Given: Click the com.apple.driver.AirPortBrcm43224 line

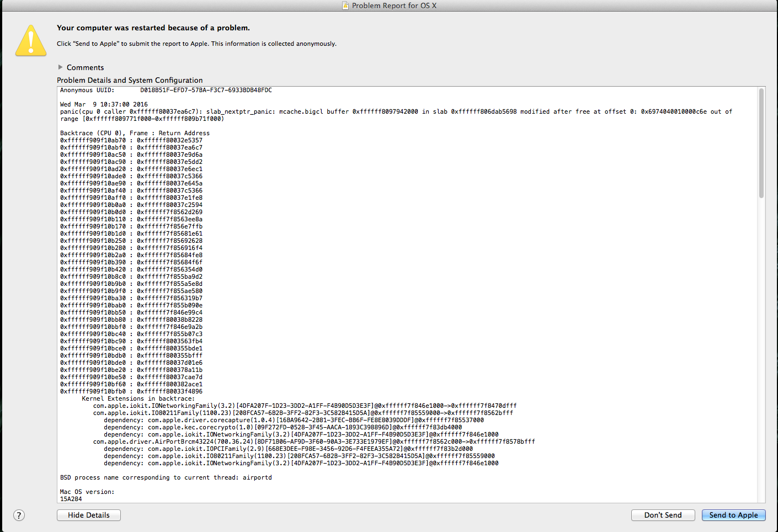Looking at the screenshot, I should 314,441.
